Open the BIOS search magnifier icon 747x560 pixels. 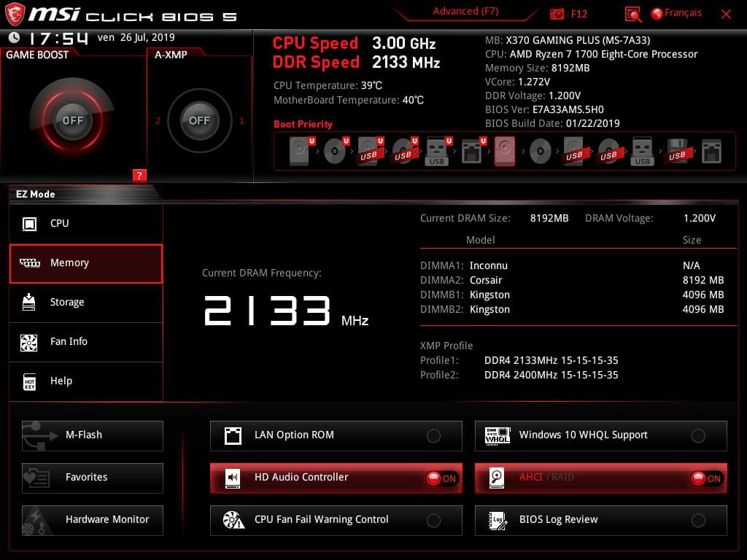633,14
